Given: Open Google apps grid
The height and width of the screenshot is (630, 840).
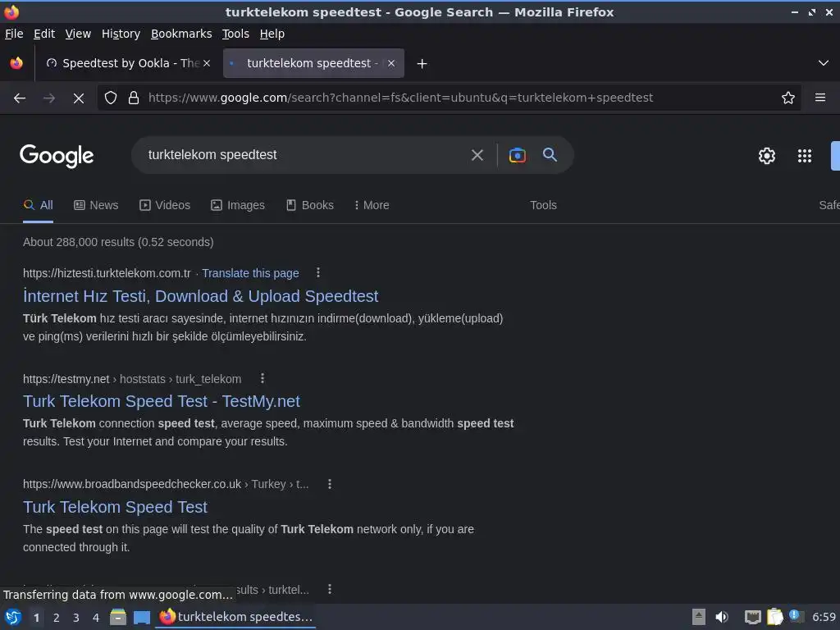Looking at the screenshot, I should pos(805,156).
